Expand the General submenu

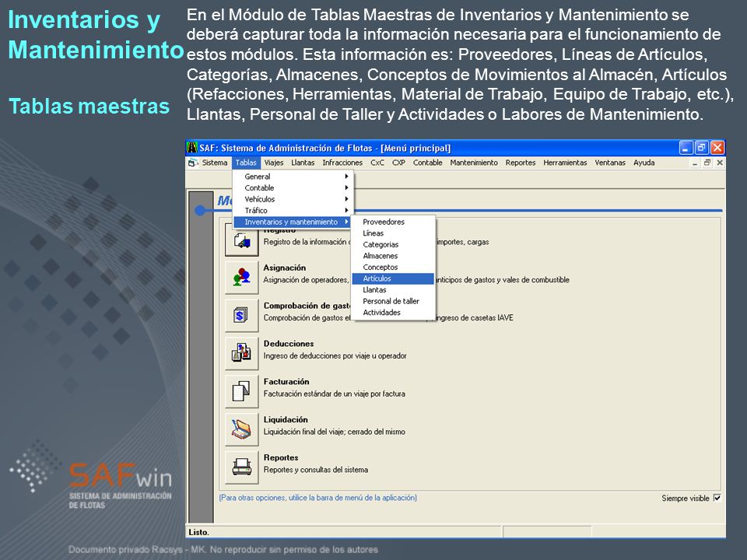tap(293, 177)
